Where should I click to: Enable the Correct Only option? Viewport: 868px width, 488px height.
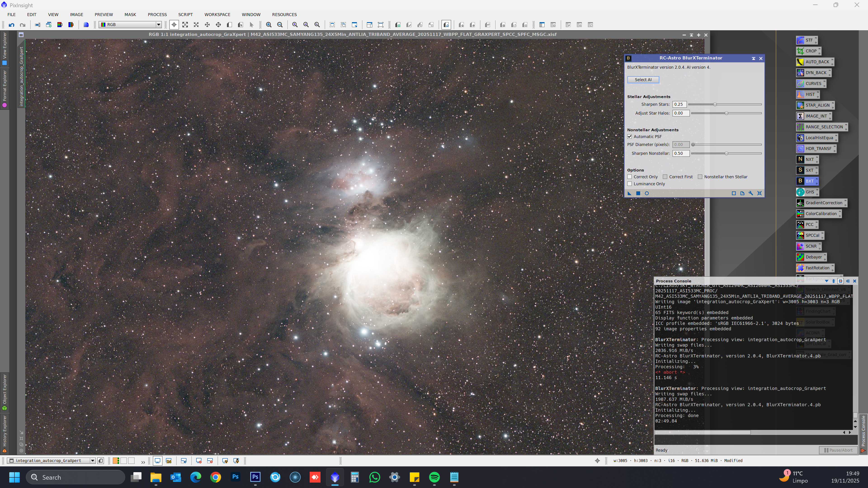tap(630, 177)
